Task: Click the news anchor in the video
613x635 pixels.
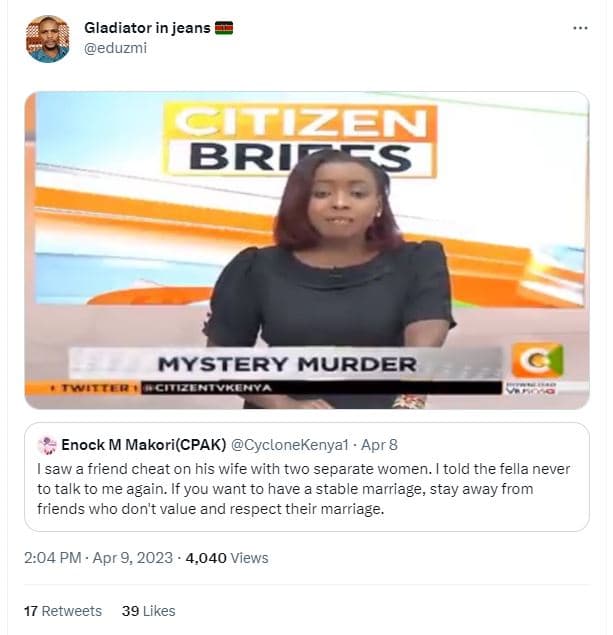Action: (x=330, y=279)
